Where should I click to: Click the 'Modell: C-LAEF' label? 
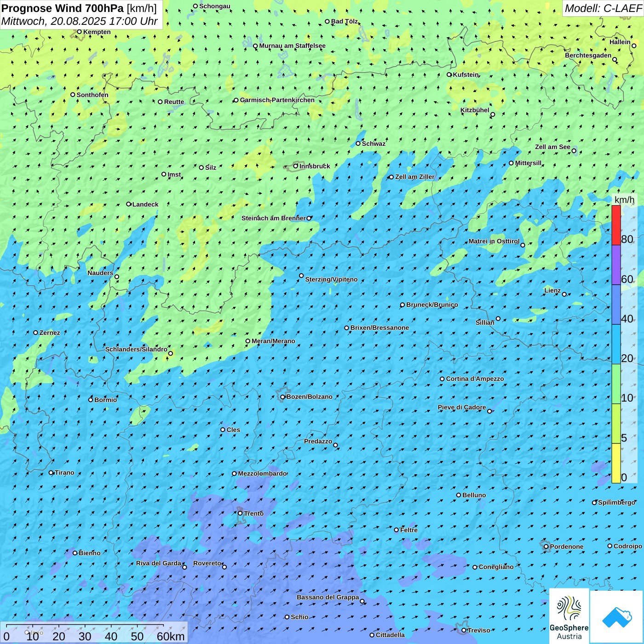[x=603, y=8]
